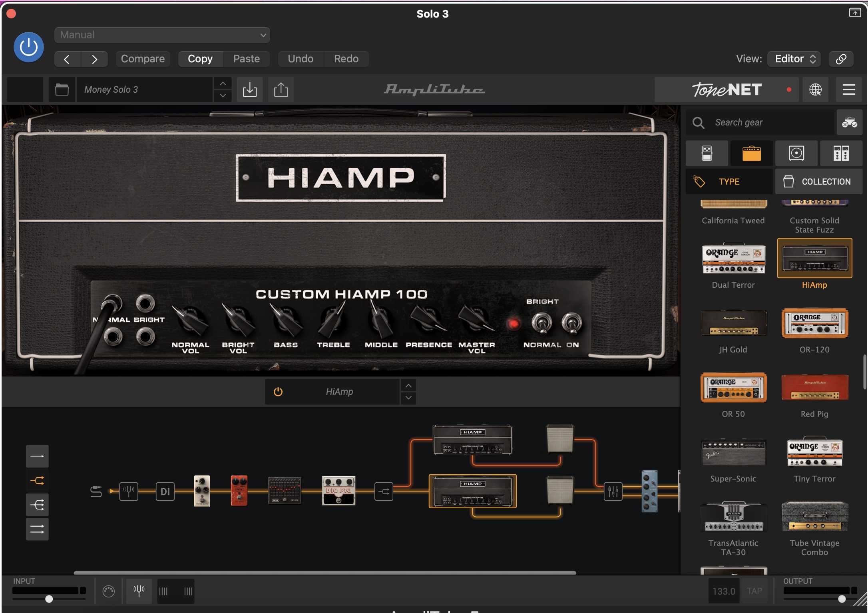Select the Money Solo 3 preset name field
Image resolution: width=868 pixels, height=613 pixels.
pos(145,90)
